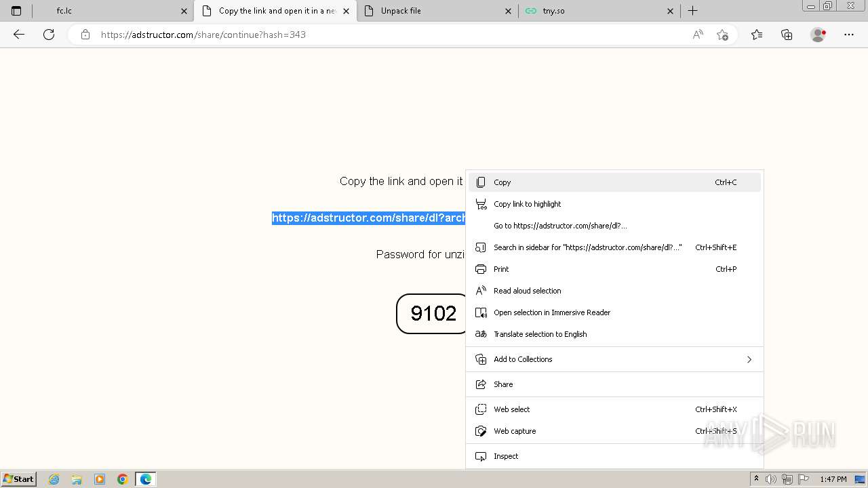Select Read aloud selection
The image size is (868, 488).
pyautogui.click(x=614, y=291)
